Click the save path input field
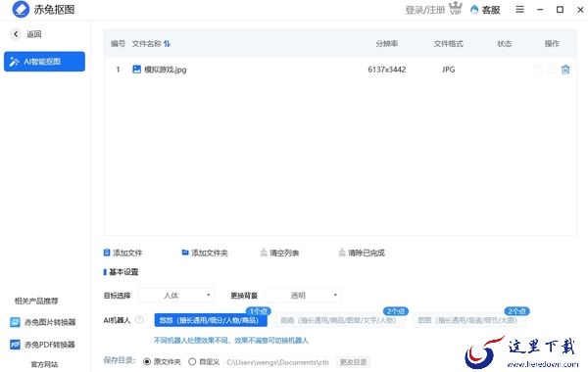Screen dimensions: 588x372 (278, 362)
